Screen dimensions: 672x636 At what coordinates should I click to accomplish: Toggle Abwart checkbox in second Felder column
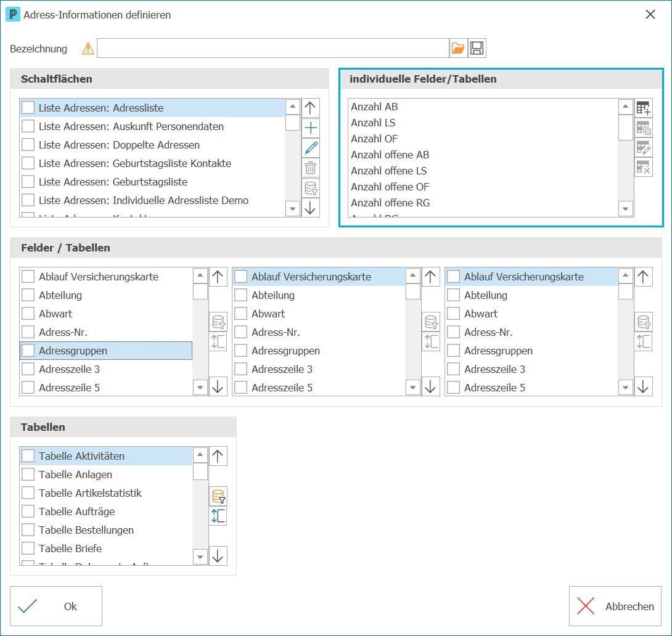coord(241,314)
